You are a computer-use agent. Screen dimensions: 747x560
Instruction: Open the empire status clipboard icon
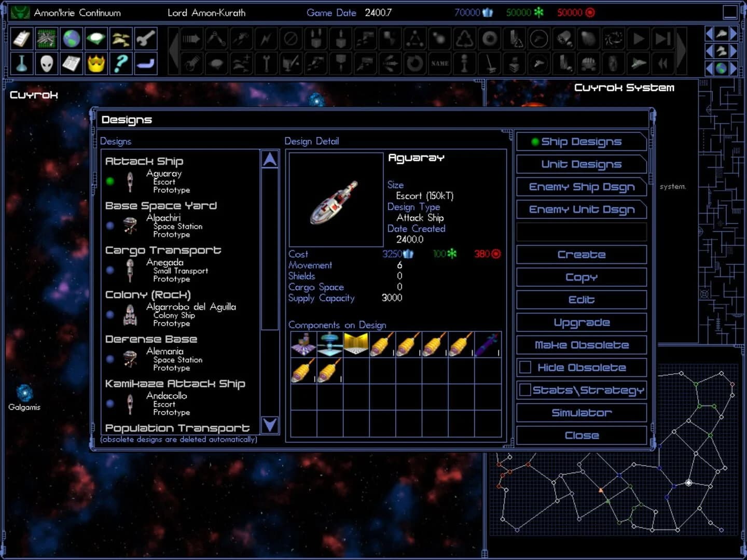(21, 39)
